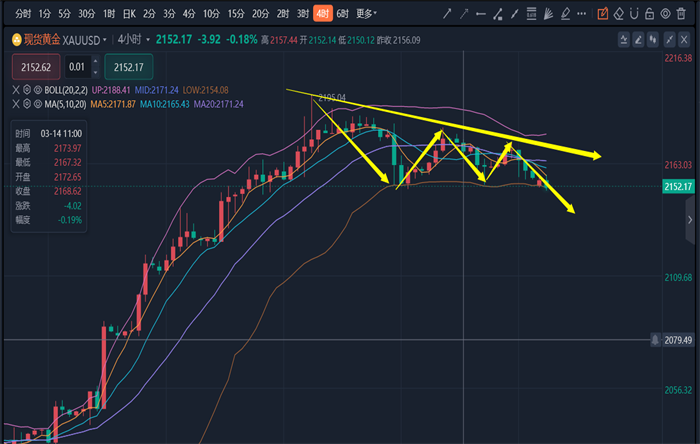The height and width of the screenshot is (444, 700).
Task: Click the 0.01 lot size input field
Action: [x=77, y=67]
